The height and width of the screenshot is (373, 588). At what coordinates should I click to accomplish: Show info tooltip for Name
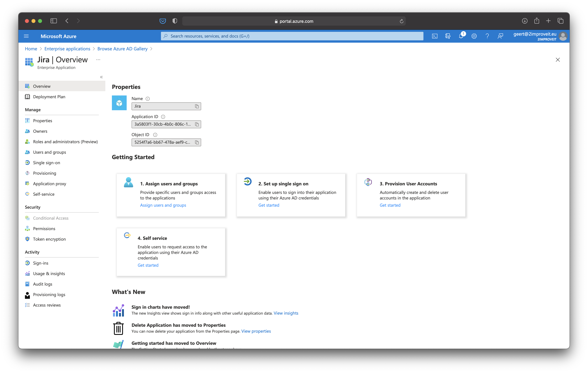[x=147, y=99]
